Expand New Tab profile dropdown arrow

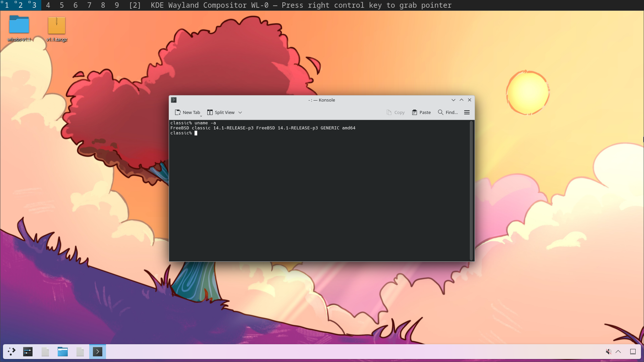click(201, 116)
